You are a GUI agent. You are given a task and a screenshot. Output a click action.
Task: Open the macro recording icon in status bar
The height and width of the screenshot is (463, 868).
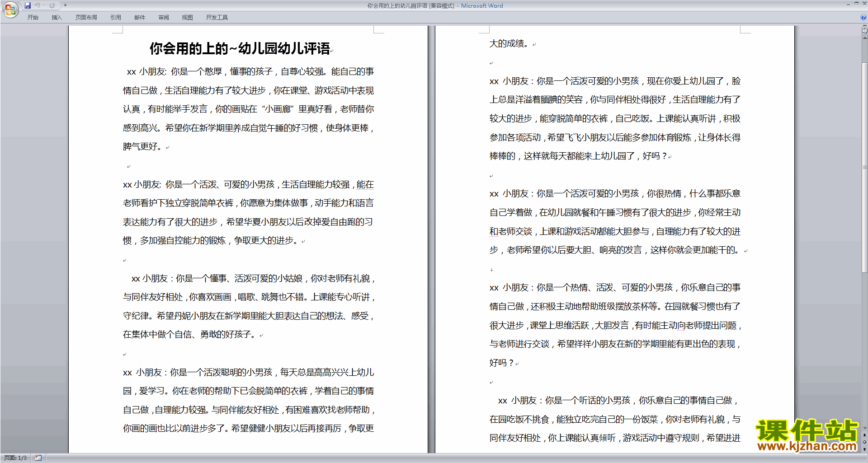click(x=38, y=458)
